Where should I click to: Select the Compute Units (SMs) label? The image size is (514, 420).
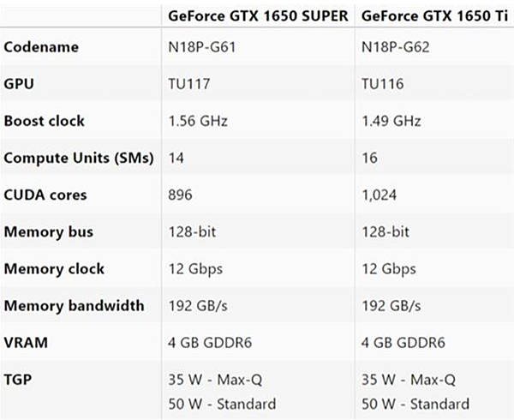click(x=79, y=158)
